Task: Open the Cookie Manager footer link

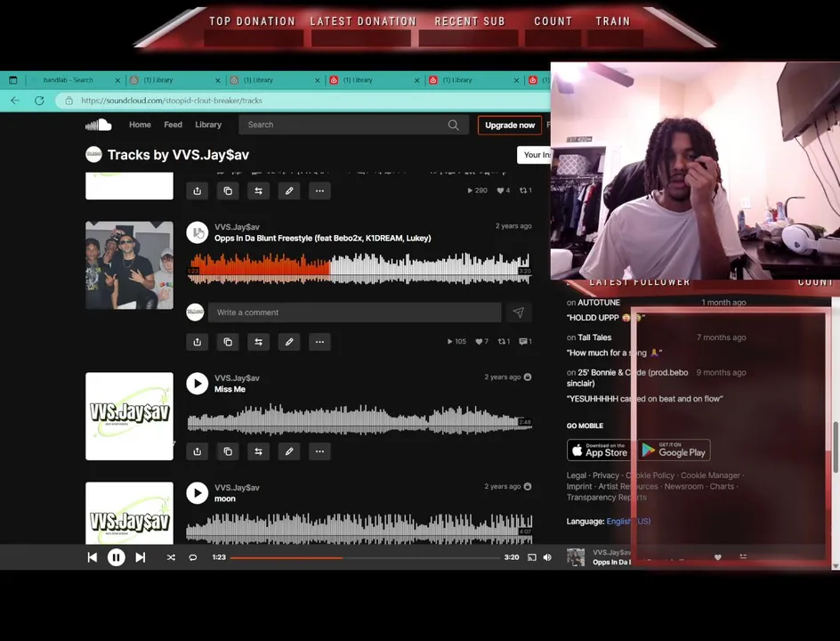Action: [710, 475]
